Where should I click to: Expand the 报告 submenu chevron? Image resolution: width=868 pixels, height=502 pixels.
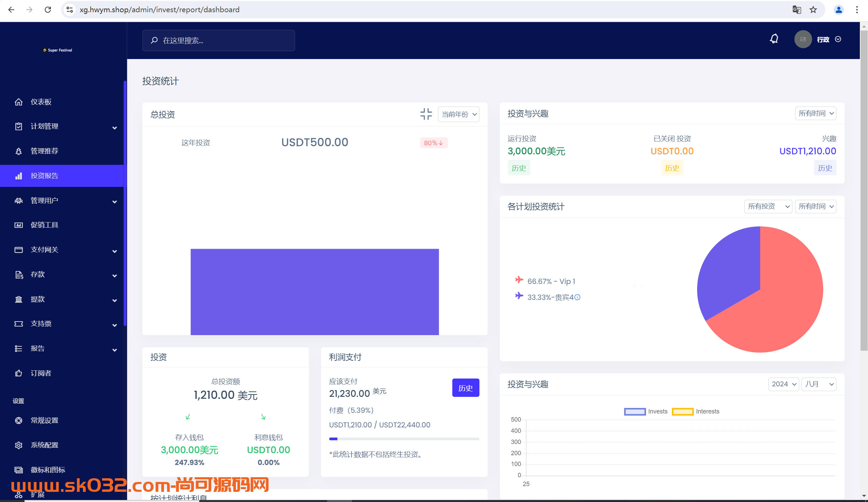pos(115,350)
